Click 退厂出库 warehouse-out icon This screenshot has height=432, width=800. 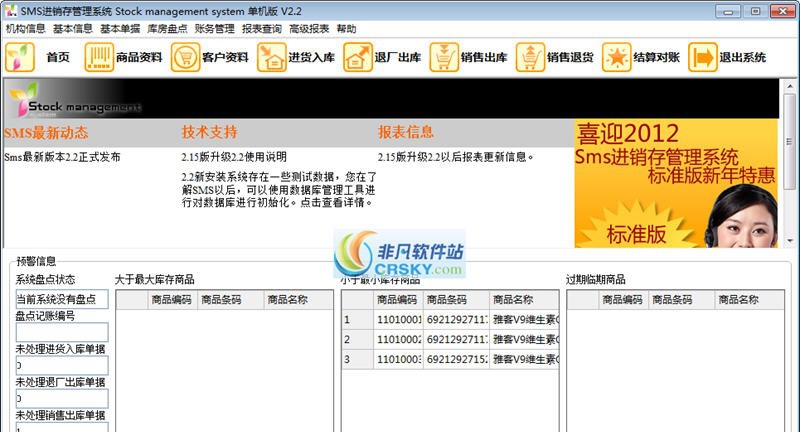(x=358, y=57)
